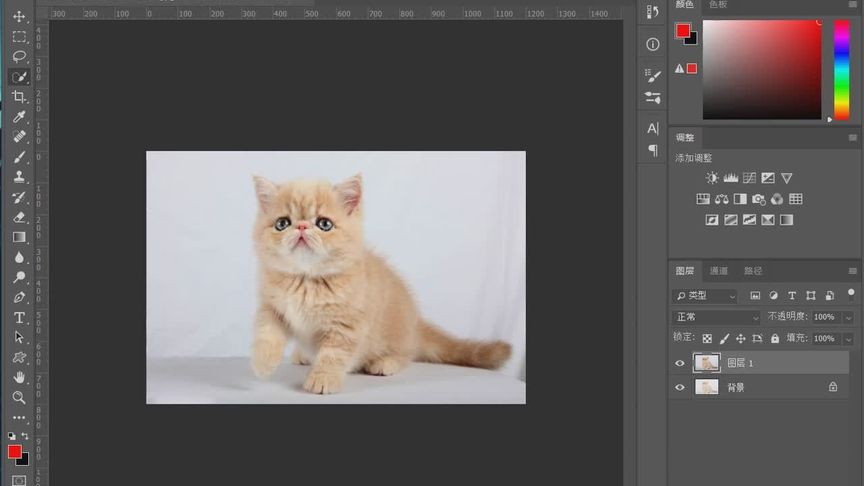864x486 pixels.
Task: Click the Levels adjustment icon
Action: click(x=730, y=178)
